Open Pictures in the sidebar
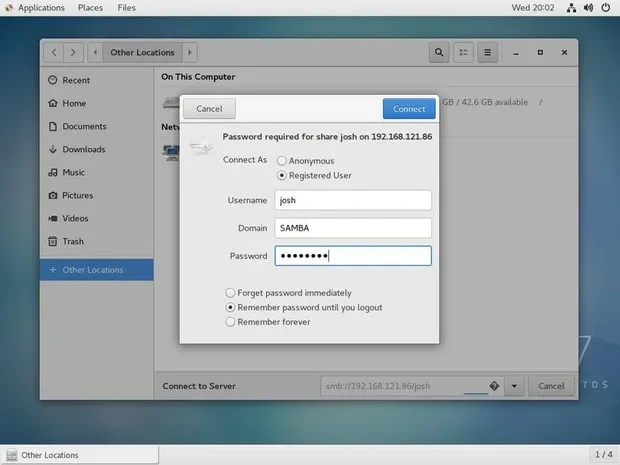The image size is (620, 465). pyautogui.click(x=96, y=195)
